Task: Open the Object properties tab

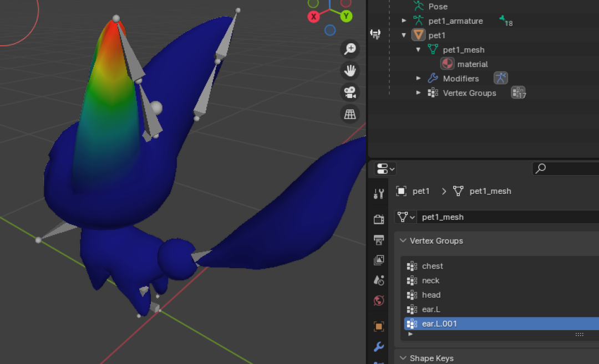Action: pos(379,326)
